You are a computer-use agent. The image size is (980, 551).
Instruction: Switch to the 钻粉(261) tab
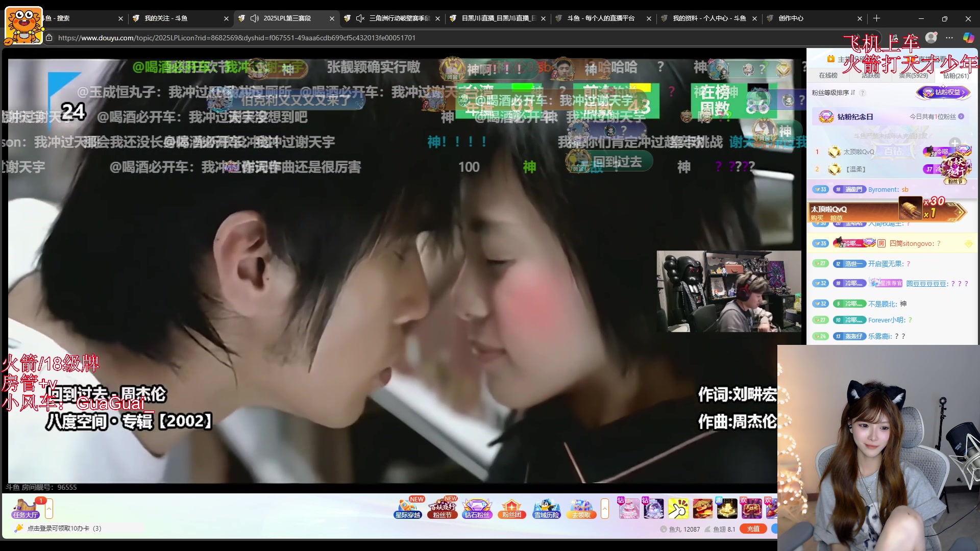[x=956, y=76]
